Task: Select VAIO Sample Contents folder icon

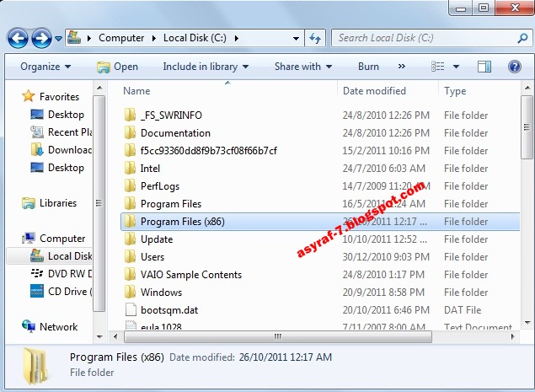Action: [130, 275]
